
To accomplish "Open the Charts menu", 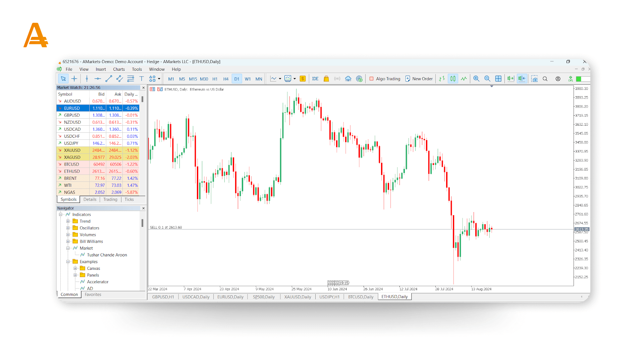I will point(119,69).
